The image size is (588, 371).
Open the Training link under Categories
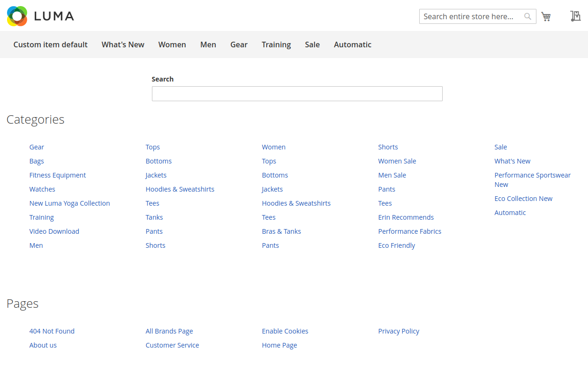pos(42,217)
